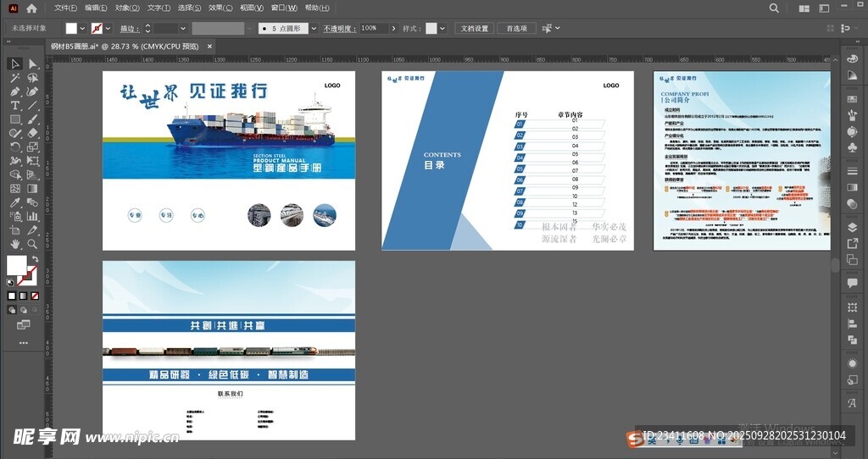Expand the fill color dropdown arrow
The width and height of the screenshot is (868, 459).
82,28
